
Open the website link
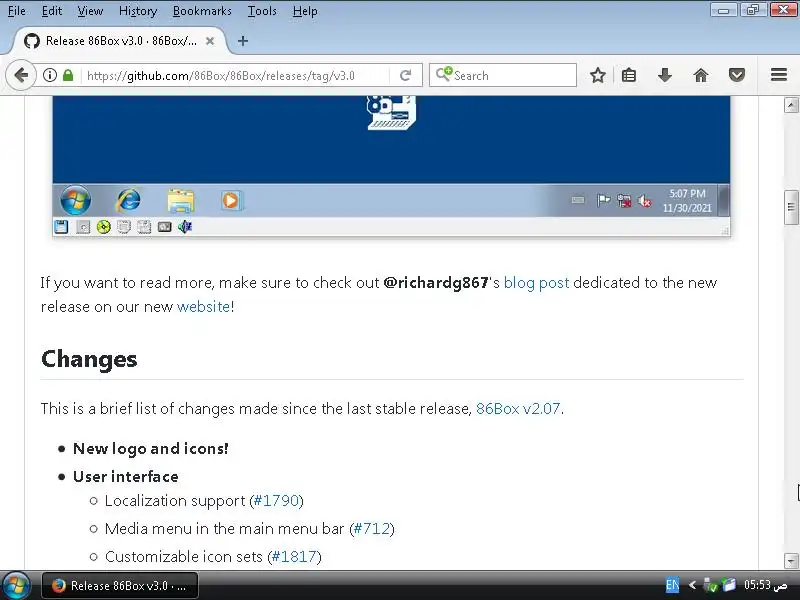pyautogui.click(x=204, y=307)
